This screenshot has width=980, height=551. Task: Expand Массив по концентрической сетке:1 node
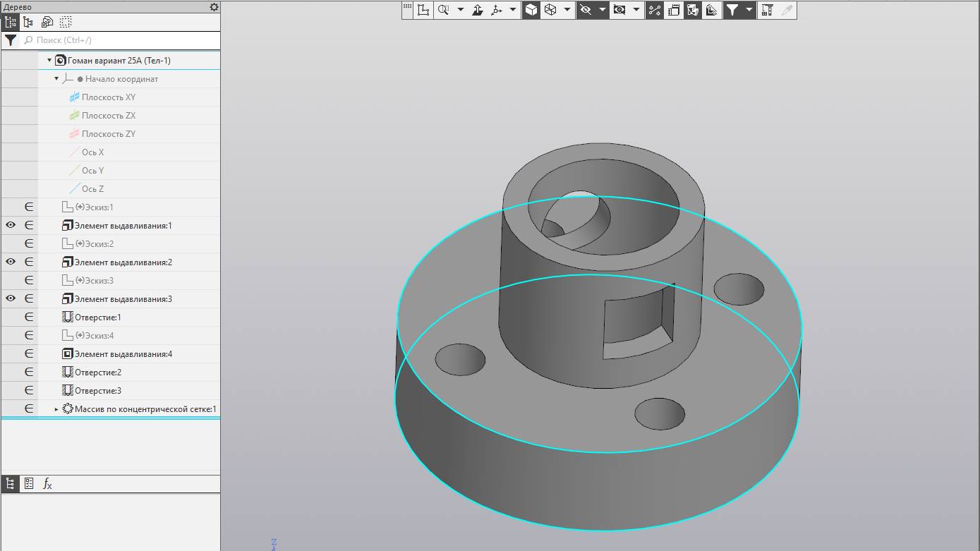click(x=57, y=409)
